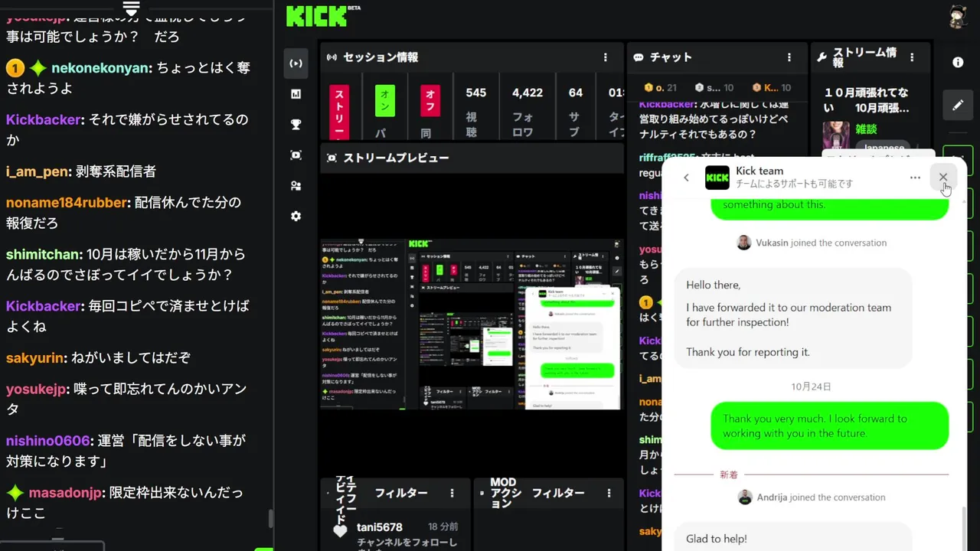Click username noname184rubber in left chat
The image size is (980, 551).
click(66, 203)
